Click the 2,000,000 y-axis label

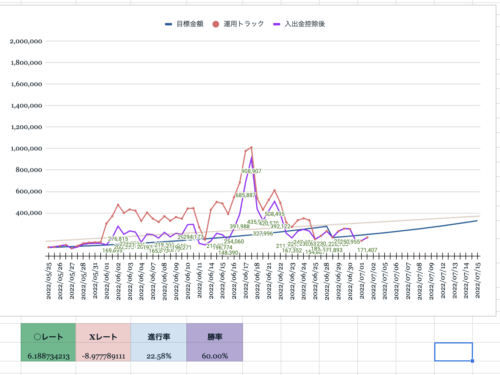point(26,41)
